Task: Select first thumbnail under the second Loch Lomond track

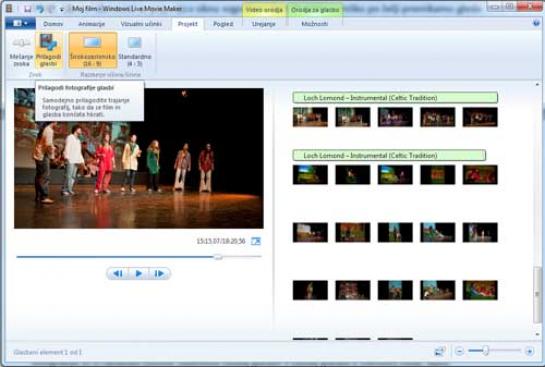Action: pyautogui.click(x=310, y=174)
